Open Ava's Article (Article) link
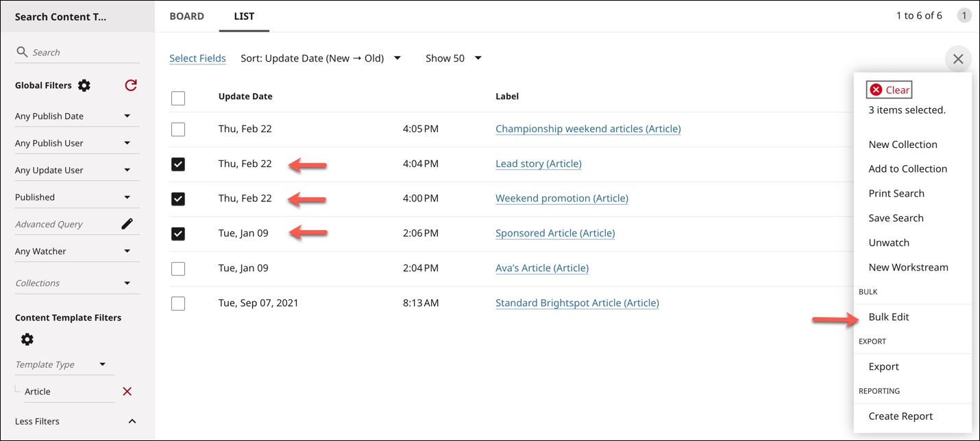 [x=542, y=268]
